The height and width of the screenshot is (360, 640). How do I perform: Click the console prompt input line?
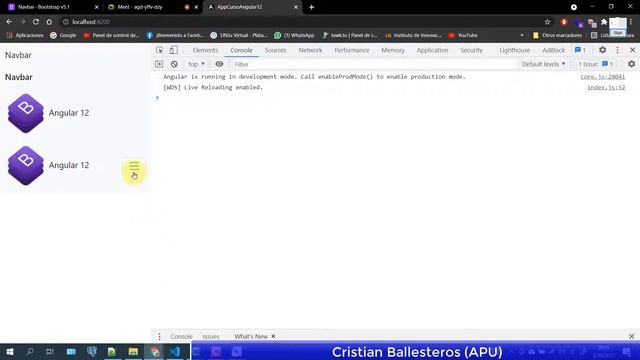pyautogui.click(x=396, y=98)
